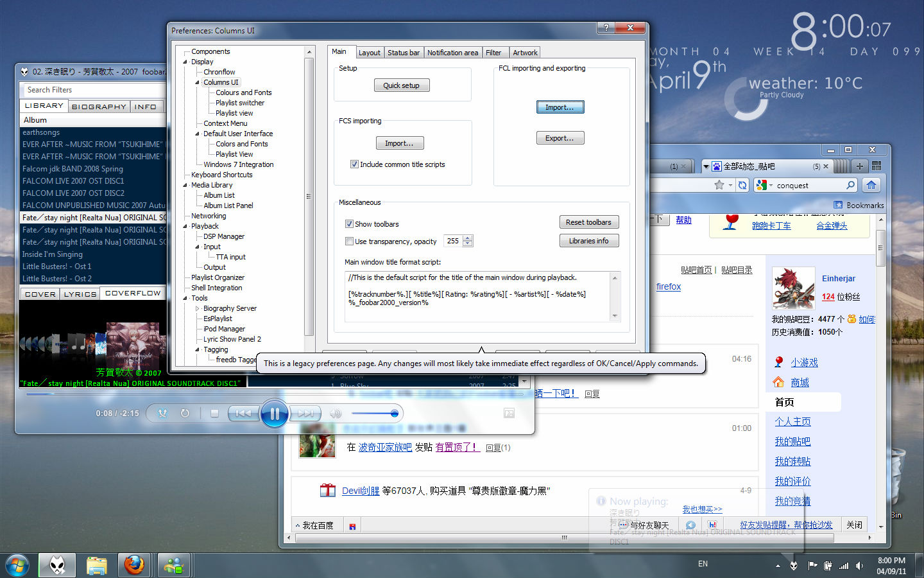
Task: Open Firefox tab groups icon
Action: click(877, 166)
